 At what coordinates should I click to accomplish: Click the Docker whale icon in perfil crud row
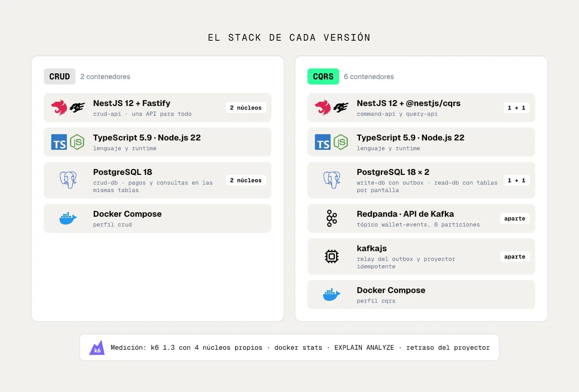(68, 218)
